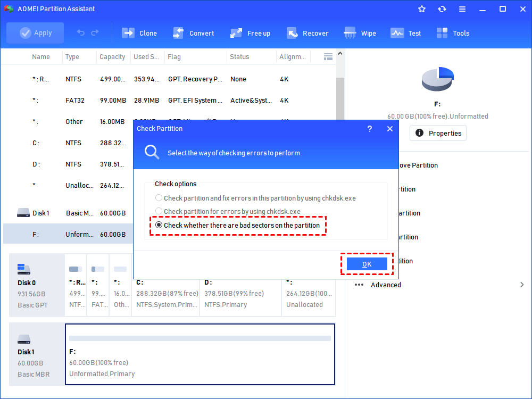This screenshot has height=399, width=532.
Task: Select the 99MB FAT block in Disk 0 map
Action: [98, 285]
